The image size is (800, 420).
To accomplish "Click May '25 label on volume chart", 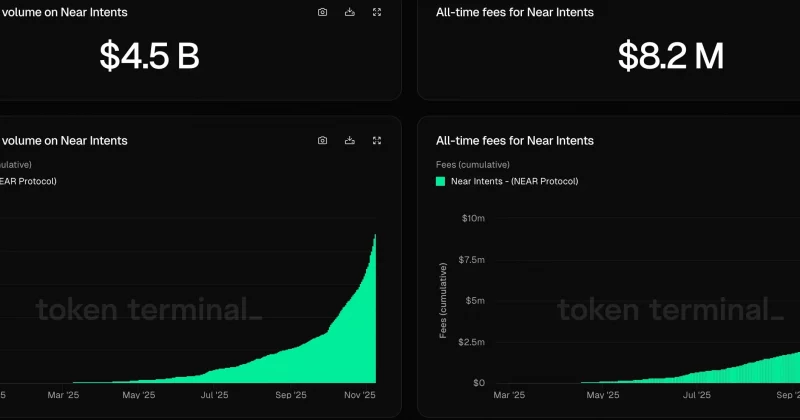I will click(x=138, y=395).
